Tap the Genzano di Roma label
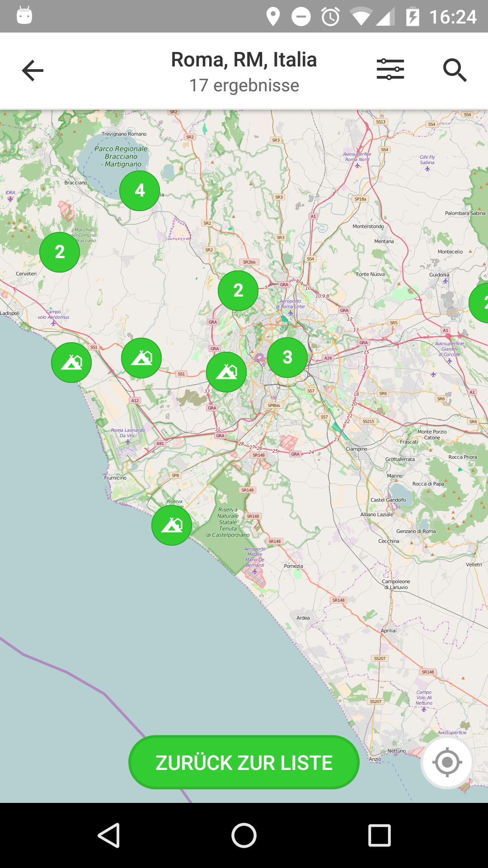The width and height of the screenshot is (488, 868). (x=416, y=532)
